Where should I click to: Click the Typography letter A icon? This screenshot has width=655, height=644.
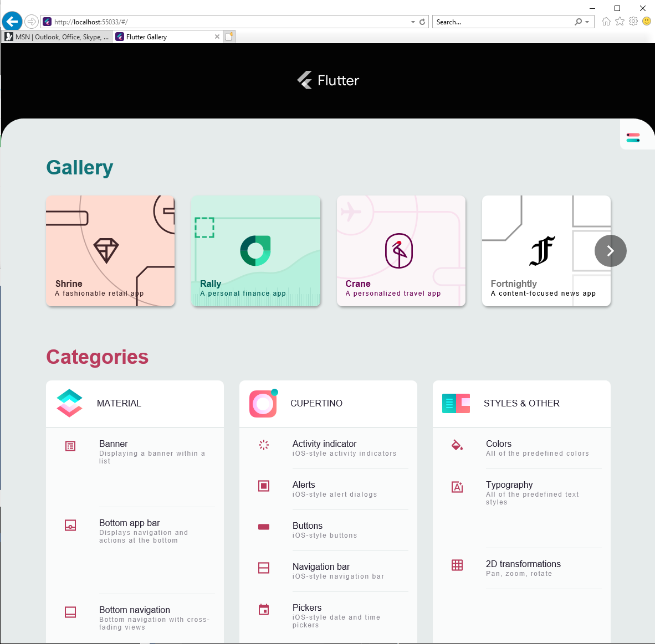click(x=457, y=487)
